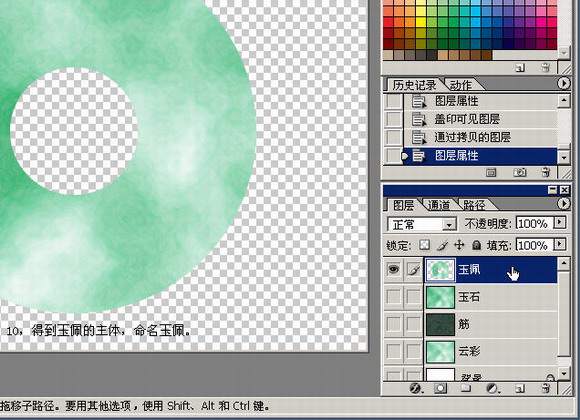Set history brush source at 盖印可见图层
This screenshot has height=420, width=580.
[x=393, y=119]
